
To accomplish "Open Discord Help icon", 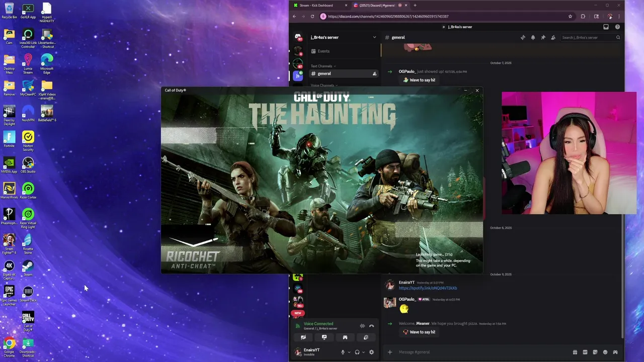I will tap(617, 27).
